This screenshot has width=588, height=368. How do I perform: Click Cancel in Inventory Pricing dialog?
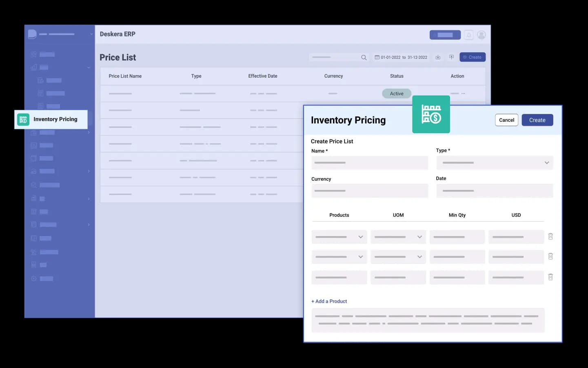coord(506,120)
